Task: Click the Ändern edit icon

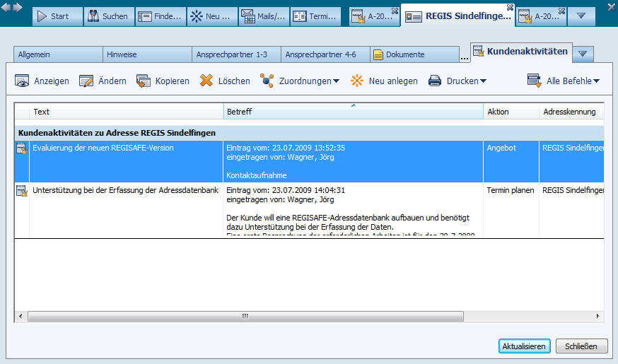Action: (86, 81)
